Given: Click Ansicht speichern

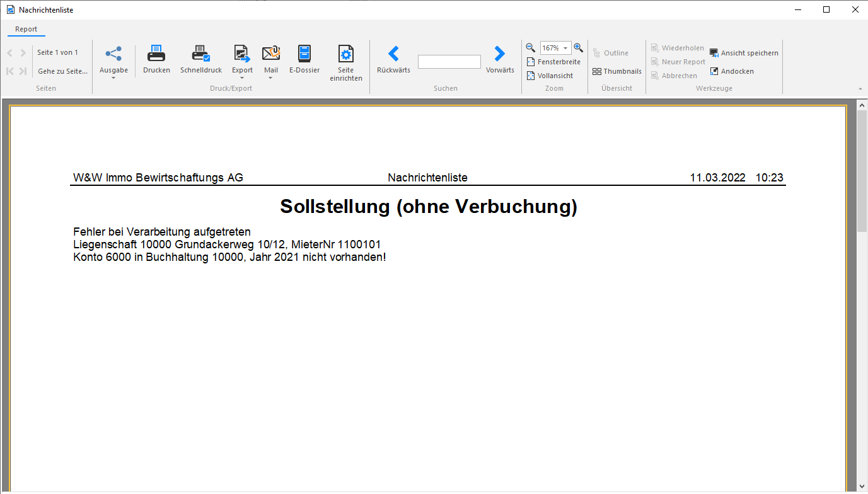Looking at the screenshot, I should 744,53.
